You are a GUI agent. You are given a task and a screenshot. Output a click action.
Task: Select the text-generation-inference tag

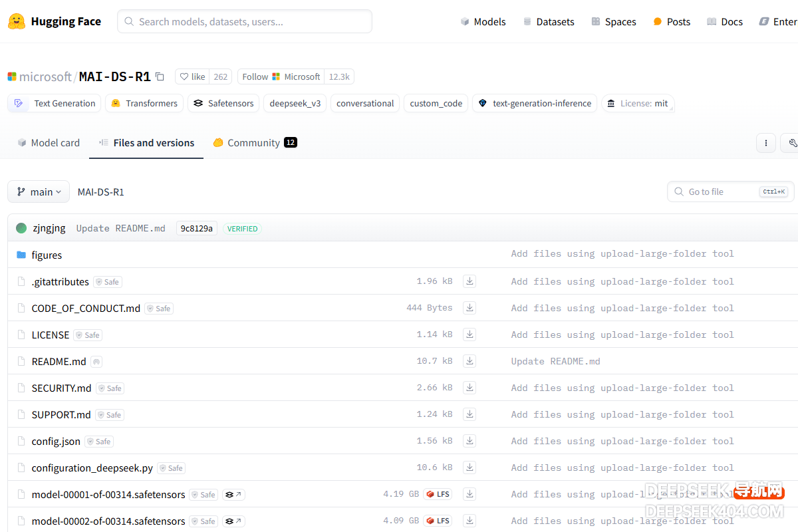(535, 103)
